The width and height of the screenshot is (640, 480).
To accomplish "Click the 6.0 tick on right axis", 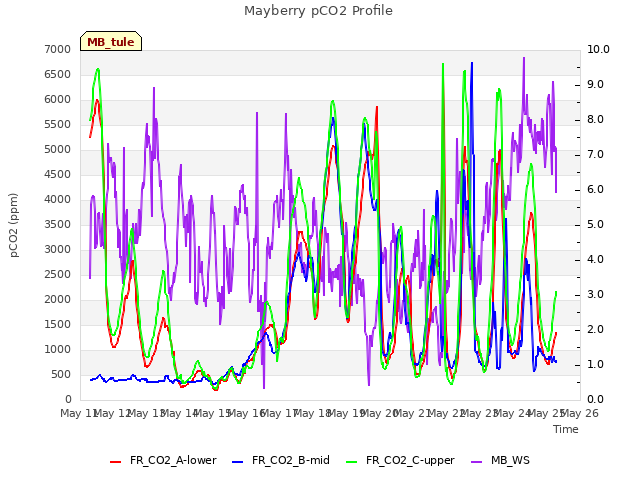I will pyautogui.click(x=595, y=190).
